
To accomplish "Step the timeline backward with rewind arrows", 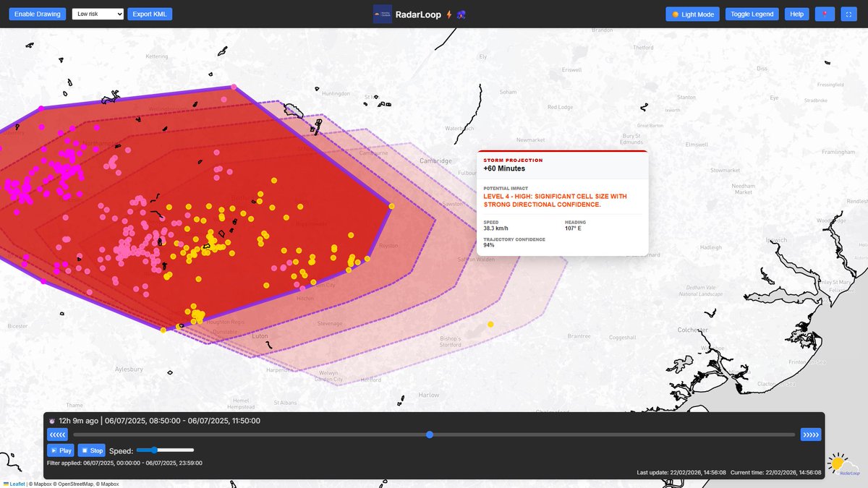I will [57, 435].
